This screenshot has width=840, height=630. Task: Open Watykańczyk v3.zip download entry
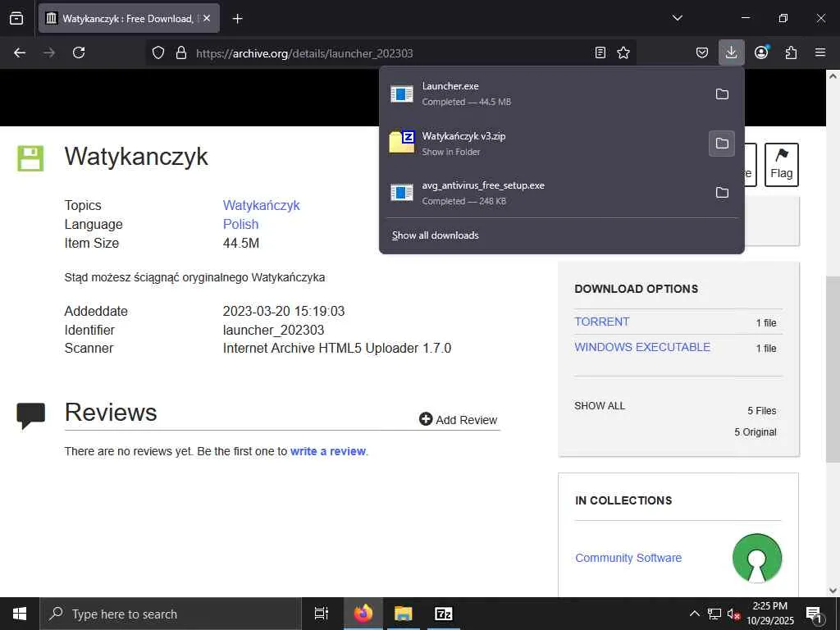542,143
